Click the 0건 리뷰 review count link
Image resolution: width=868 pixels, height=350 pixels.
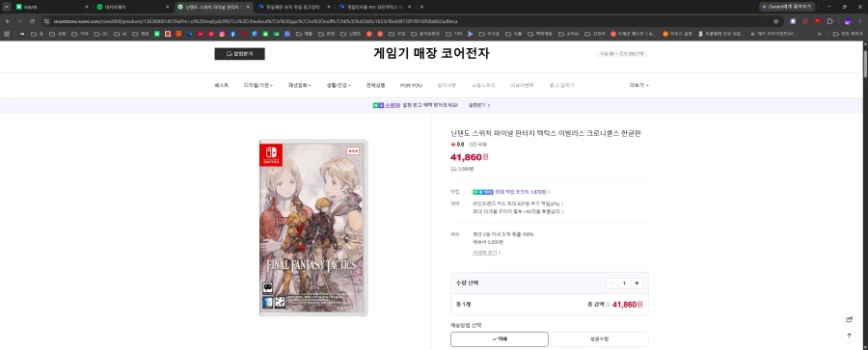click(477, 145)
